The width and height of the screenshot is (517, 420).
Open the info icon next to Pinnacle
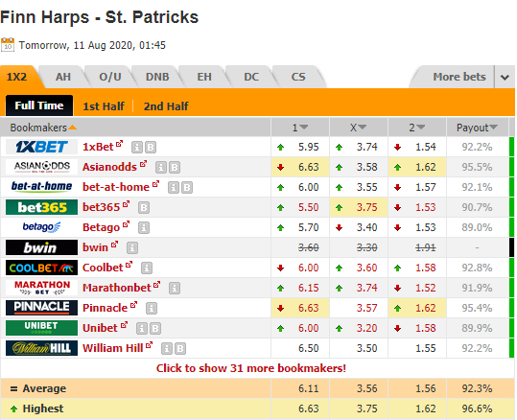pyautogui.click(x=152, y=308)
